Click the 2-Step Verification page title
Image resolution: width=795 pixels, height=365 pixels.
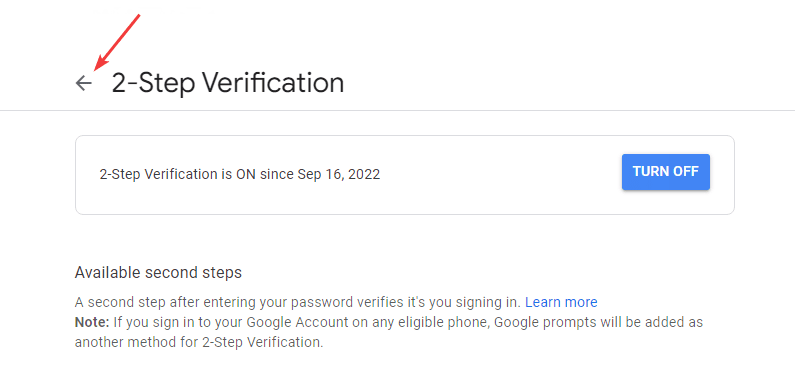coord(228,83)
